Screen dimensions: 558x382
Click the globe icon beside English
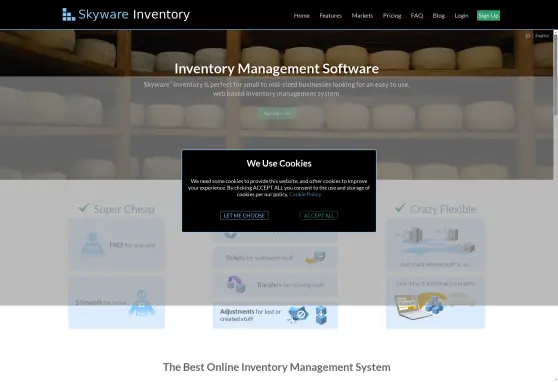tap(528, 36)
